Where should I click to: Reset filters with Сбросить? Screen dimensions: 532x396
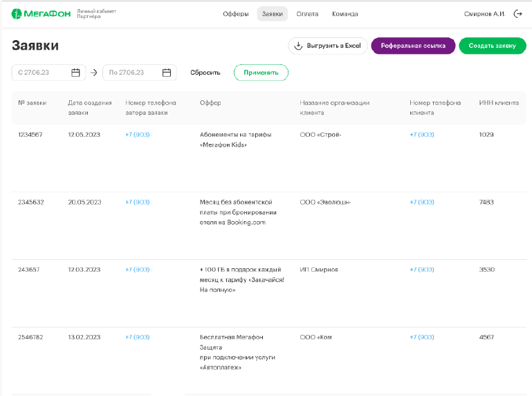click(205, 73)
